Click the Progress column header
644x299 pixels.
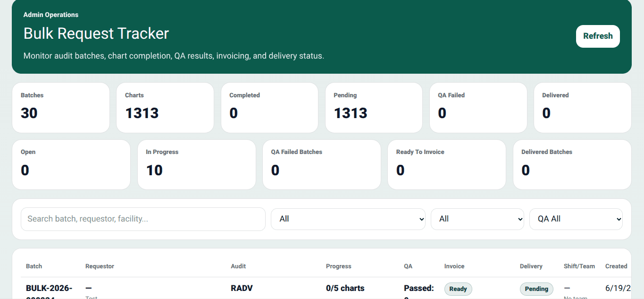pyautogui.click(x=339, y=266)
